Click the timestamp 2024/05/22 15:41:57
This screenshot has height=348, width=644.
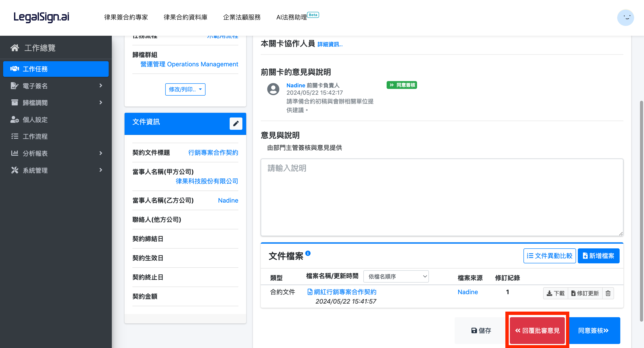[x=346, y=302]
